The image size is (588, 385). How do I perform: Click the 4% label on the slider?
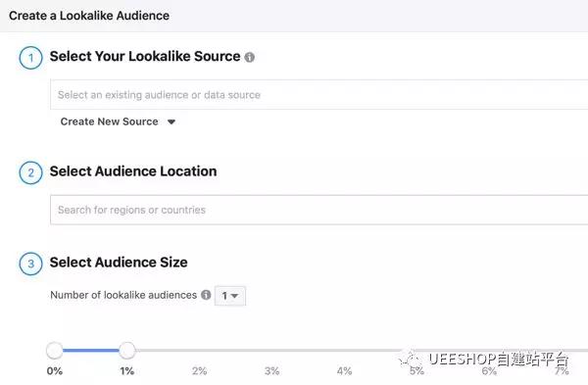[x=344, y=371]
